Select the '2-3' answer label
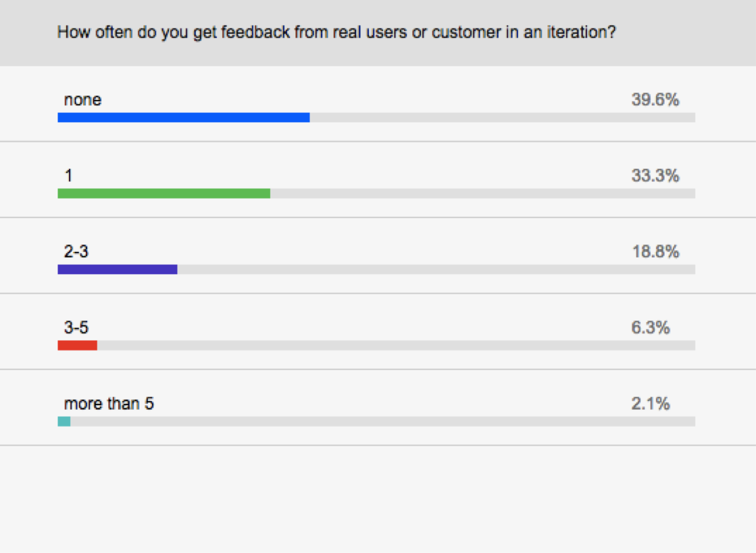 point(76,252)
